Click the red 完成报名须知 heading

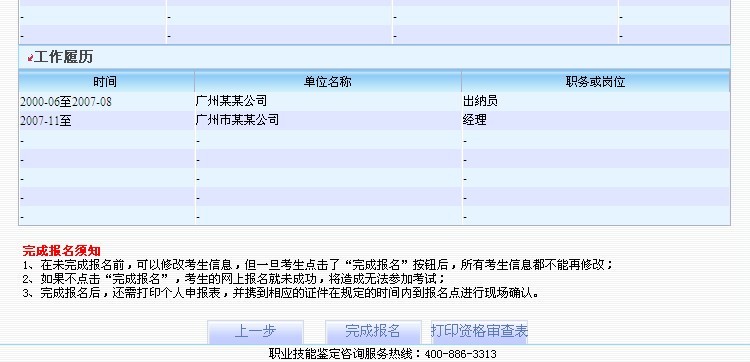(x=62, y=251)
